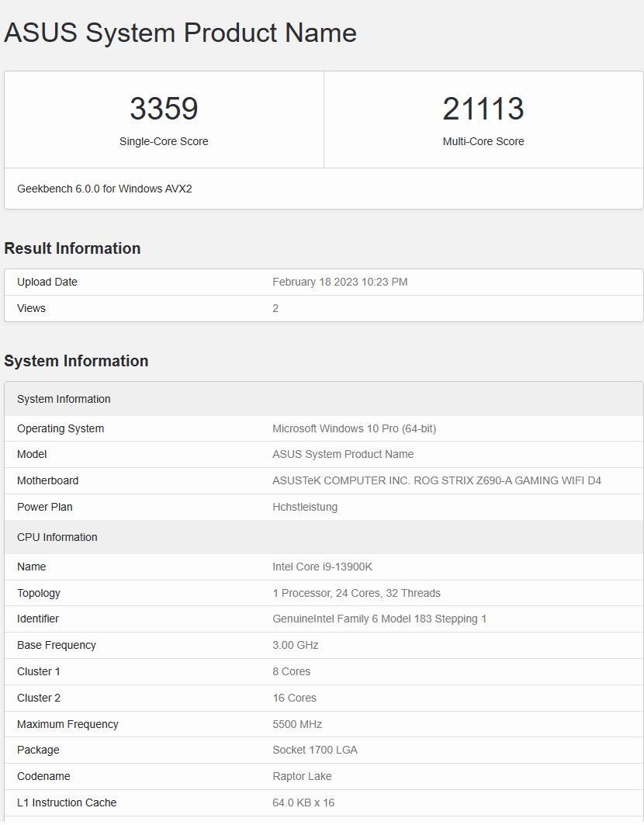Click the Operating System label
Image resolution: width=644 pixels, height=825 pixels.
61,428
